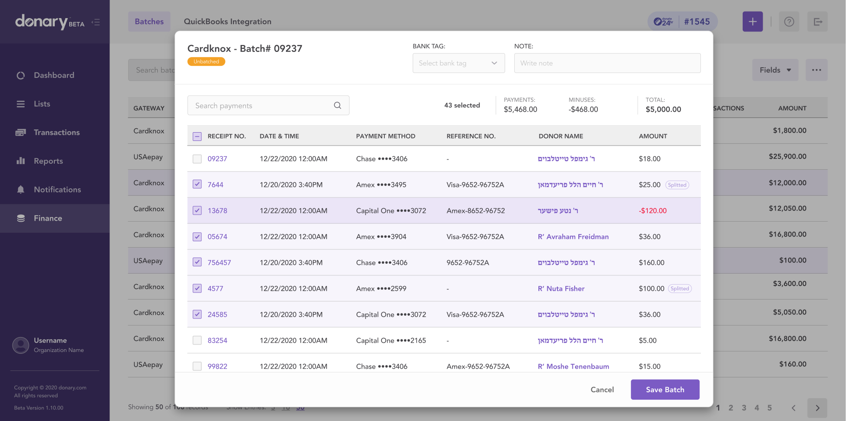868x421 pixels.
Task: Click the #1545 organization number
Action: point(697,21)
